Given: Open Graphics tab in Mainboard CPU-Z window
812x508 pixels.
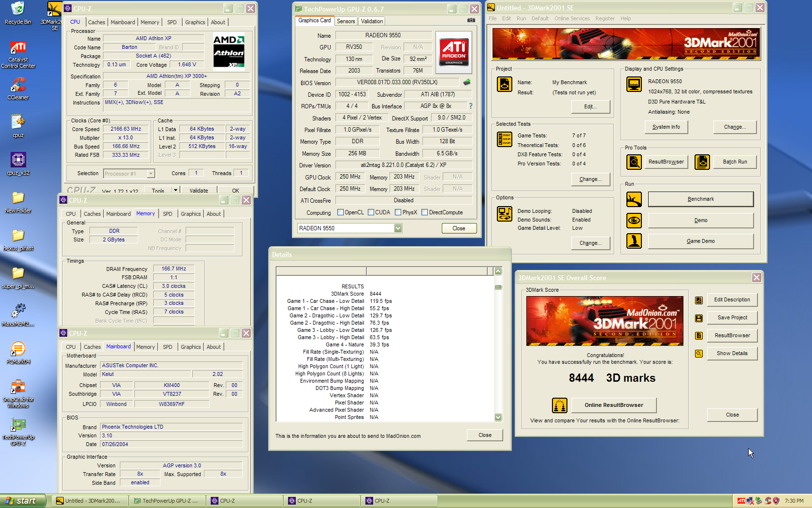Looking at the screenshot, I should [x=190, y=347].
